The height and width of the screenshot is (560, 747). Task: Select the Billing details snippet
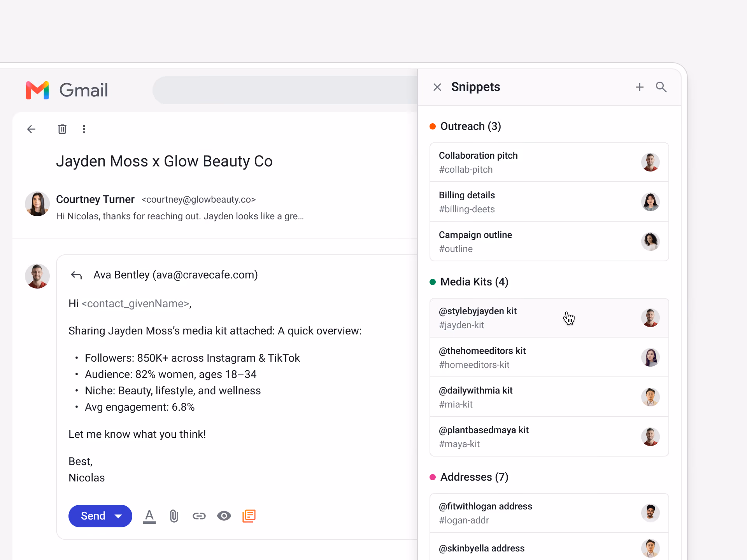(x=549, y=202)
